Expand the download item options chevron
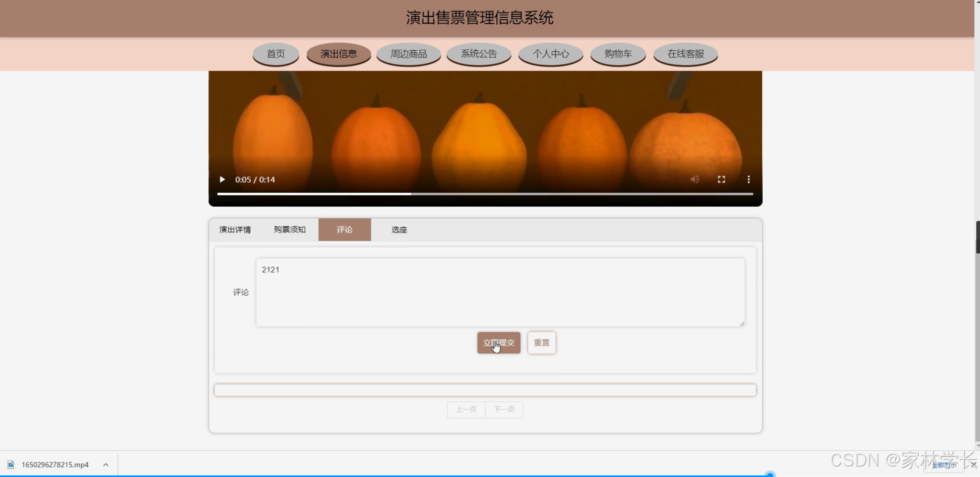 106,464
